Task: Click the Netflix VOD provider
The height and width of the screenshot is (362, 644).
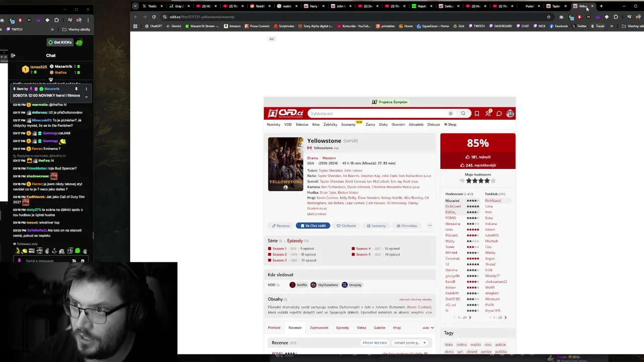Action: (298, 285)
